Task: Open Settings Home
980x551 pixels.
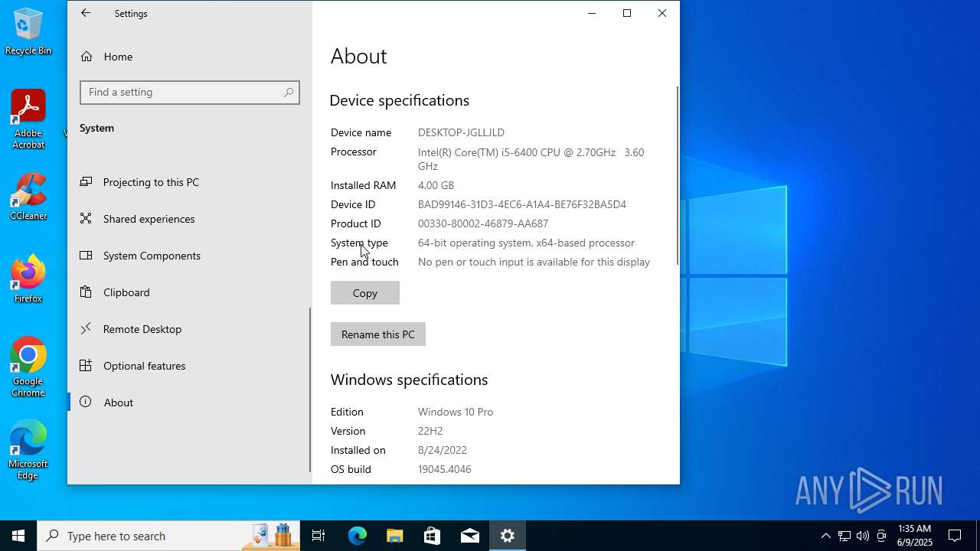Action: 190,57
